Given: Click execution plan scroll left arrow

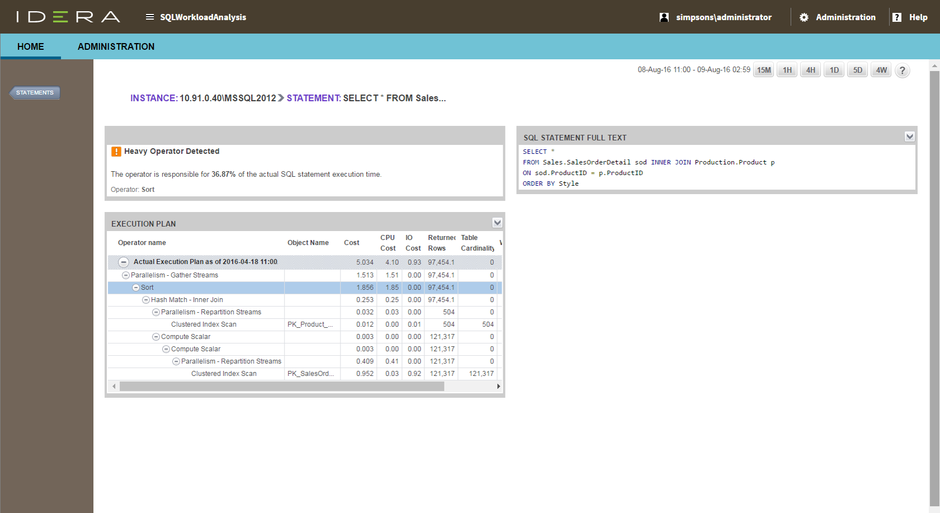Looking at the screenshot, I should tap(114, 387).
